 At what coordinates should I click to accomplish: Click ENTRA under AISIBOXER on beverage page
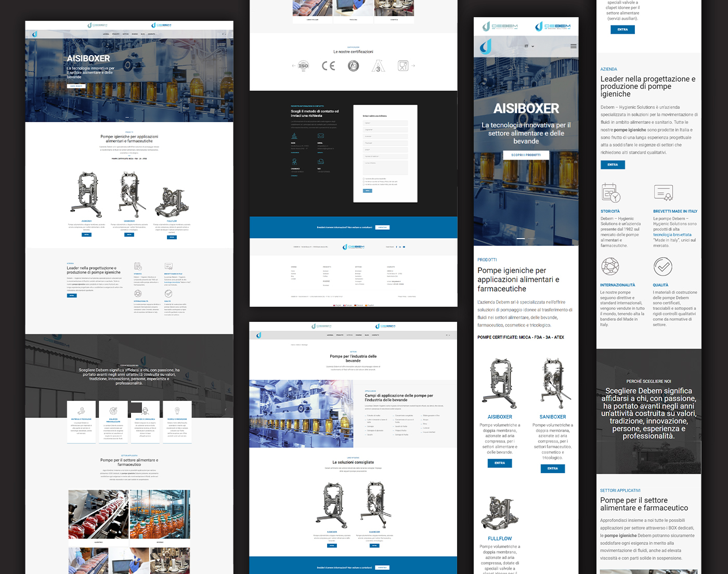332,545
